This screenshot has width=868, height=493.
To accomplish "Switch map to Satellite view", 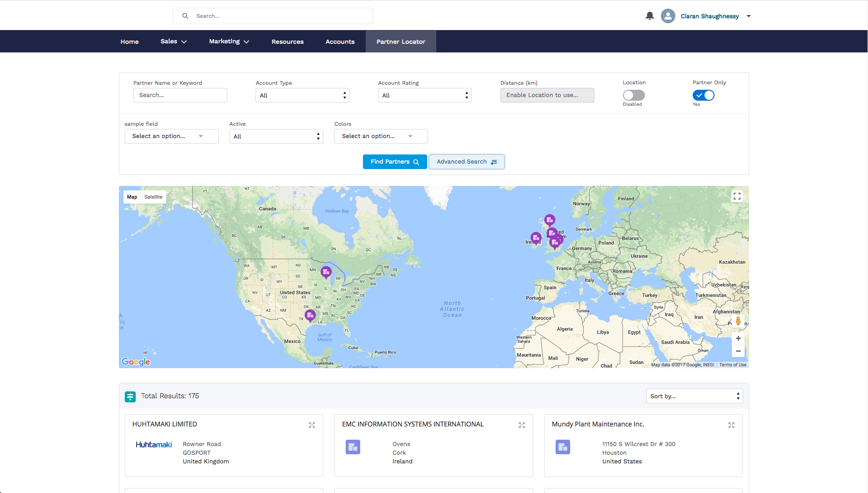I will 153,197.
